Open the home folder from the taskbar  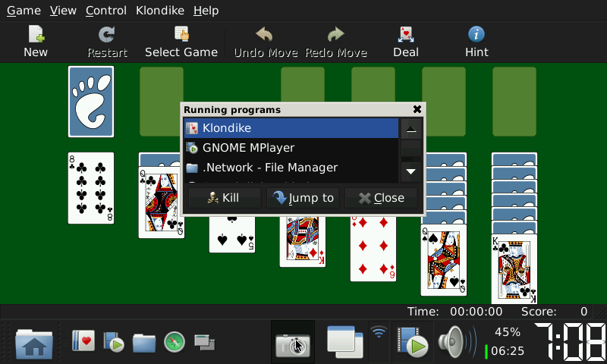point(33,343)
